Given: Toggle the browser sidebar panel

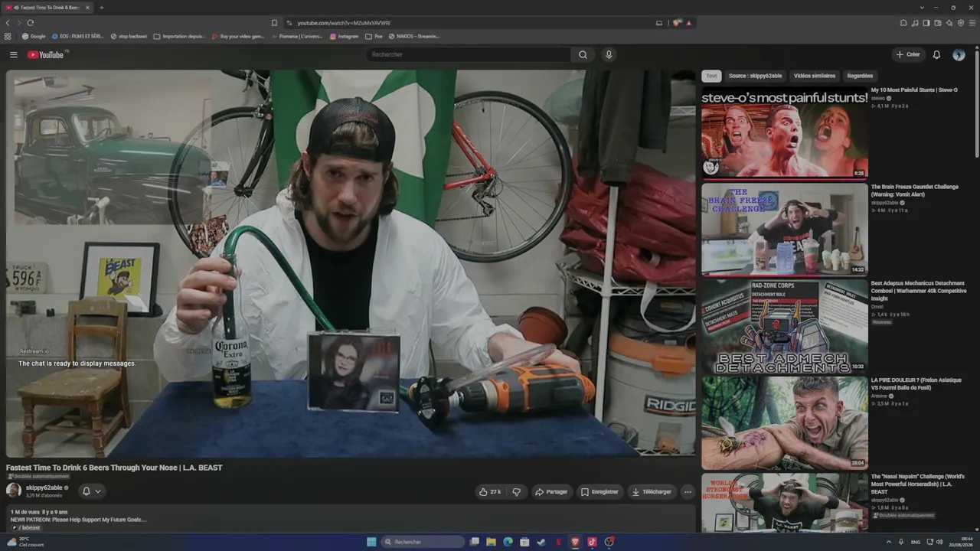Looking at the screenshot, I should (x=926, y=23).
